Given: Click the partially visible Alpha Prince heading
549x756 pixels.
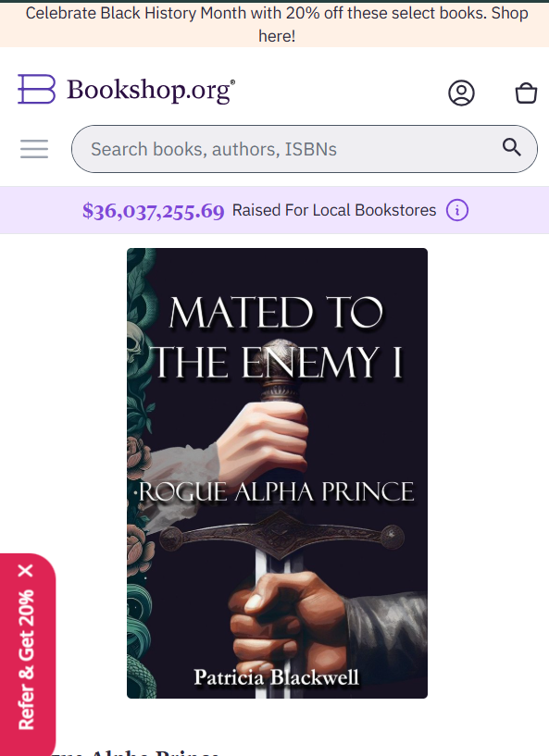Looking at the screenshot, I should [x=135, y=752].
